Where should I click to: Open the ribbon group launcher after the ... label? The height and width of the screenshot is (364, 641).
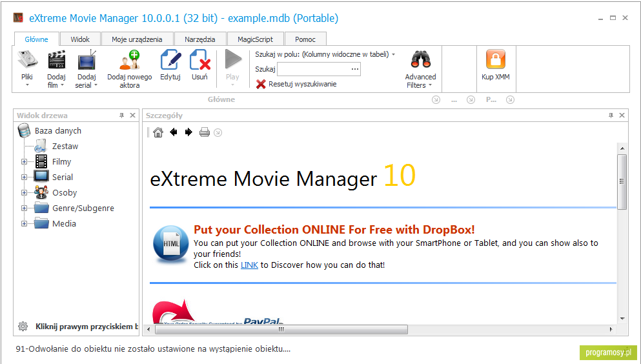[x=471, y=99]
